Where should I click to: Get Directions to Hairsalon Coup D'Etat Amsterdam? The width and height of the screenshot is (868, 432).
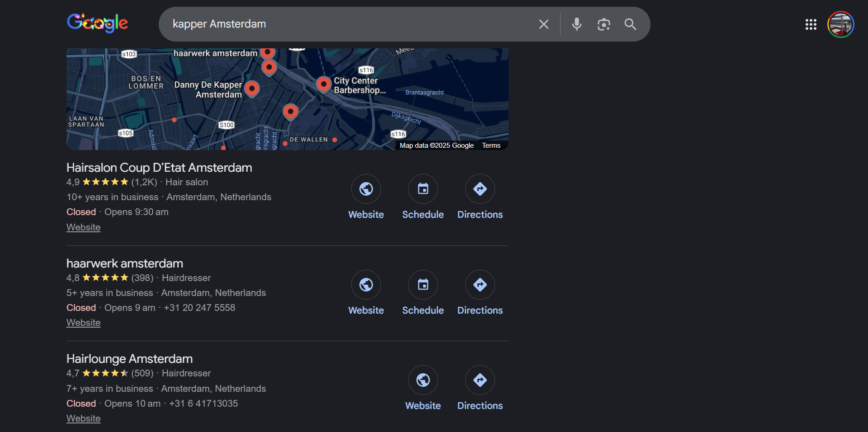(480, 189)
